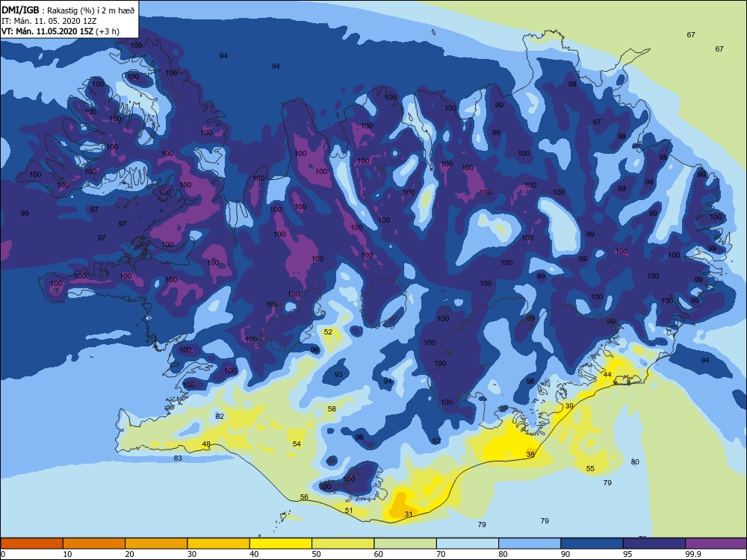747x560 pixels.
Task: Select the 20–30 legend color segment
Action: [156, 544]
